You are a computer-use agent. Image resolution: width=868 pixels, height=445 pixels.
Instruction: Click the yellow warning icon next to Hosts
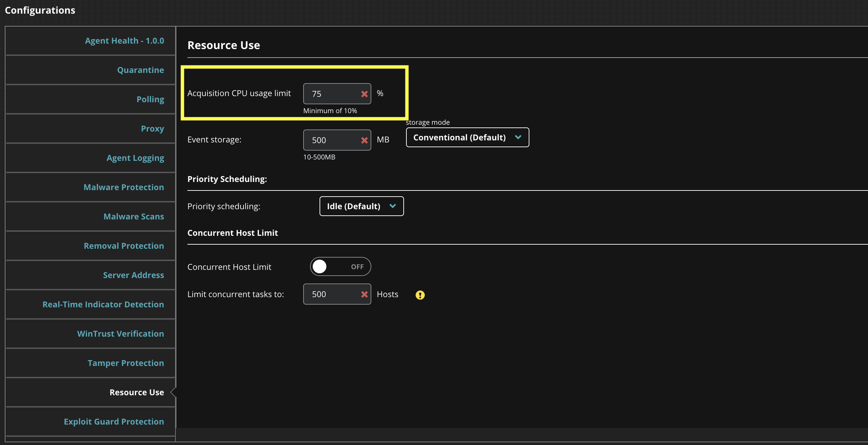click(x=420, y=295)
